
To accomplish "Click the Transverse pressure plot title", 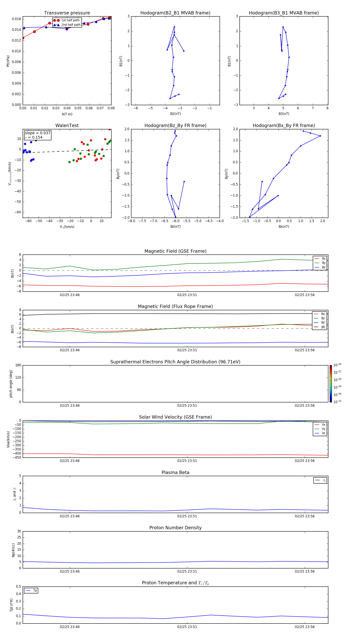I will coord(67,13).
